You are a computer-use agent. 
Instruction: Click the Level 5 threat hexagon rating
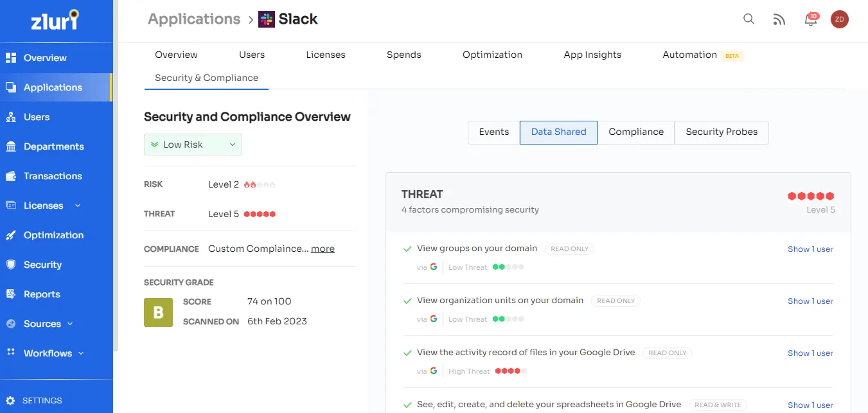(x=811, y=196)
